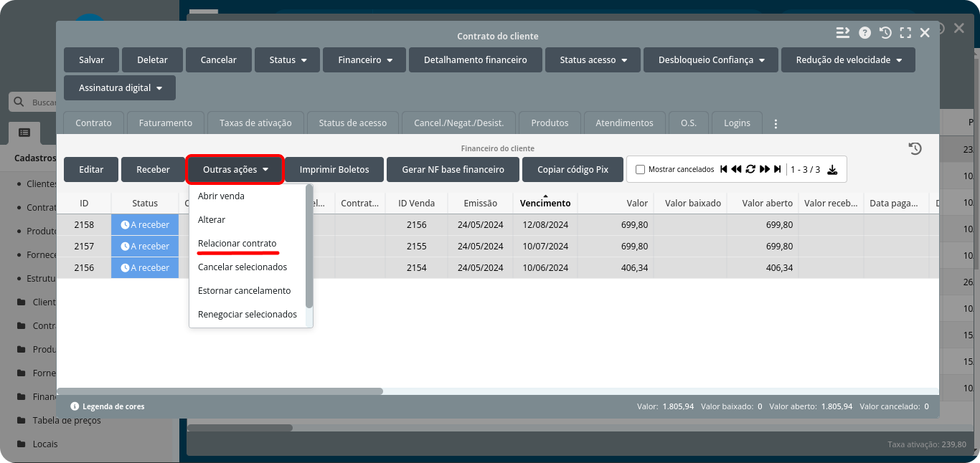This screenshot has width=980, height=463.
Task: Toggle fullscreen on the contract window
Action: tap(905, 33)
